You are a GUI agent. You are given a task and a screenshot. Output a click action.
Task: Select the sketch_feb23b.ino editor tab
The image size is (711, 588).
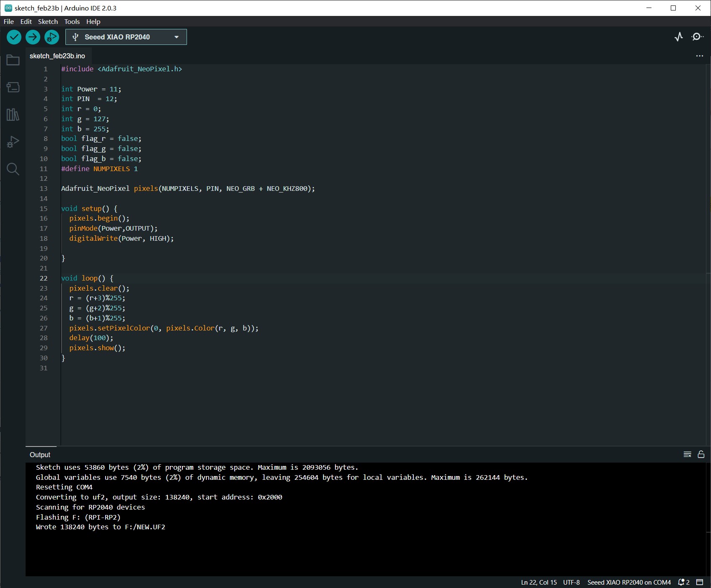(57, 56)
